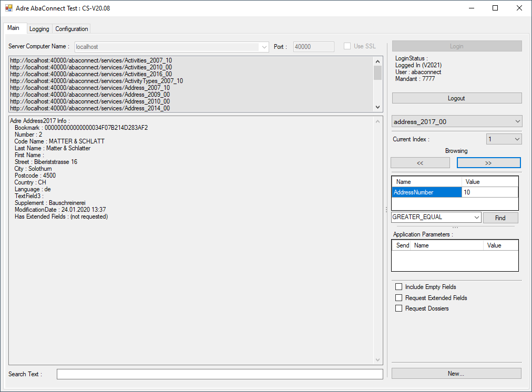Click the down arrow of services URL list scrollbar
Screen dimensions: 532x392
pyautogui.click(x=377, y=107)
